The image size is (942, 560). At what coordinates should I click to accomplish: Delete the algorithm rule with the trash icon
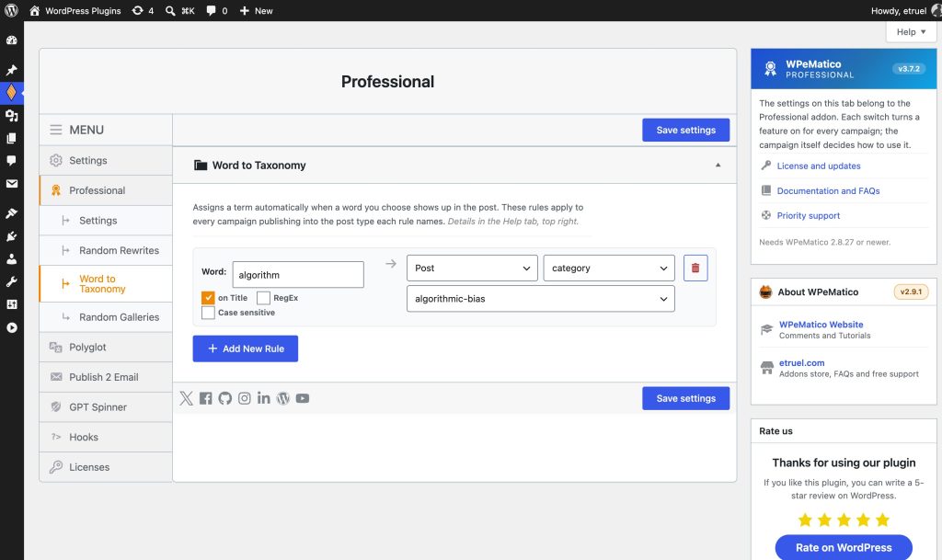pyautogui.click(x=695, y=268)
